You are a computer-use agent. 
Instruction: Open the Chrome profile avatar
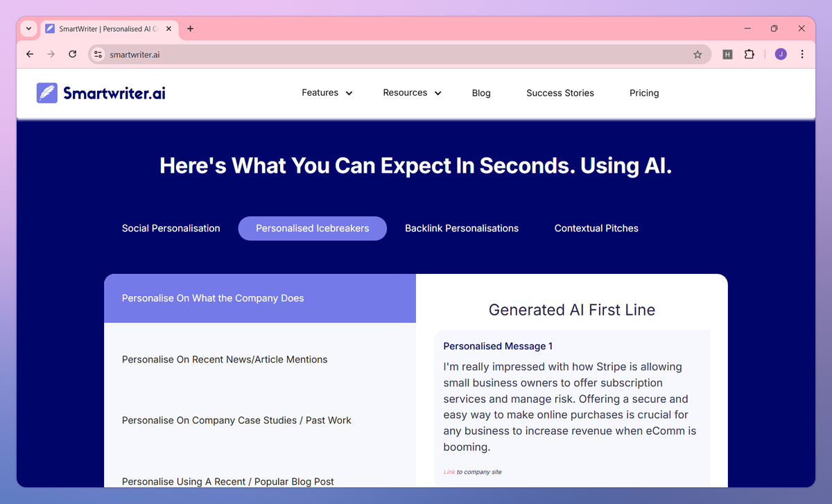[x=780, y=53]
